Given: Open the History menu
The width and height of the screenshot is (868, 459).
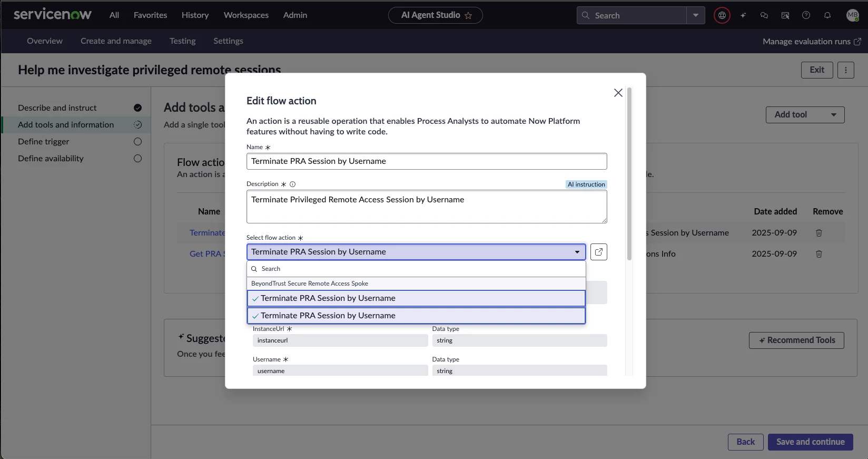Looking at the screenshot, I should click(x=195, y=15).
